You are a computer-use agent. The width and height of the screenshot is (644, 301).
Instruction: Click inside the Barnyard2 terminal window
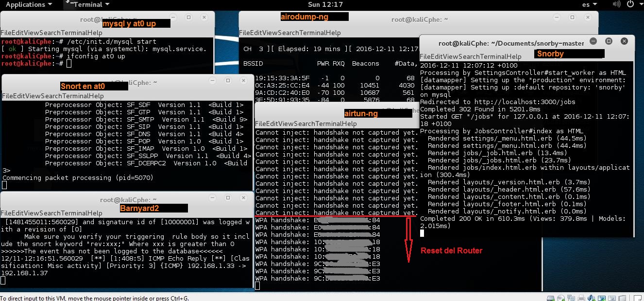pyautogui.click(x=121, y=253)
